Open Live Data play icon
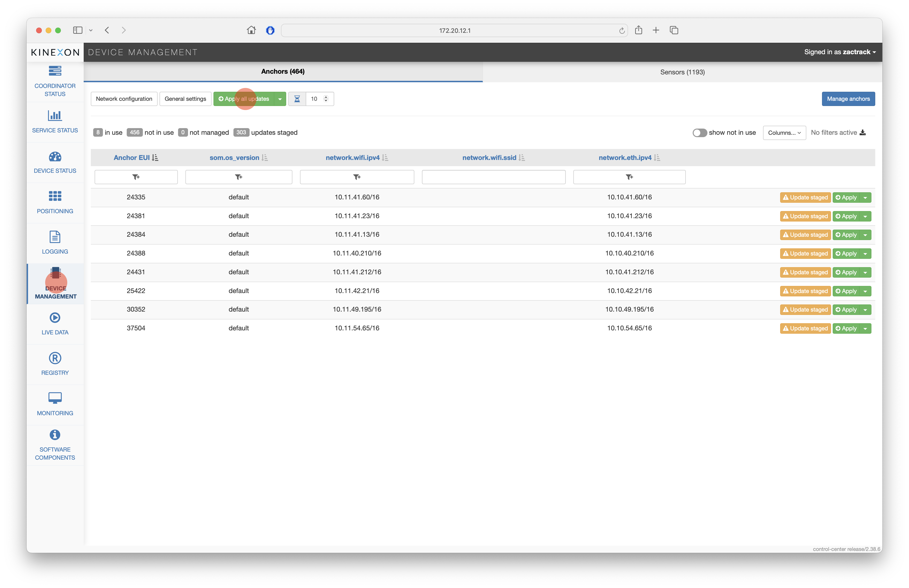909x588 pixels. click(x=55, y=318)
